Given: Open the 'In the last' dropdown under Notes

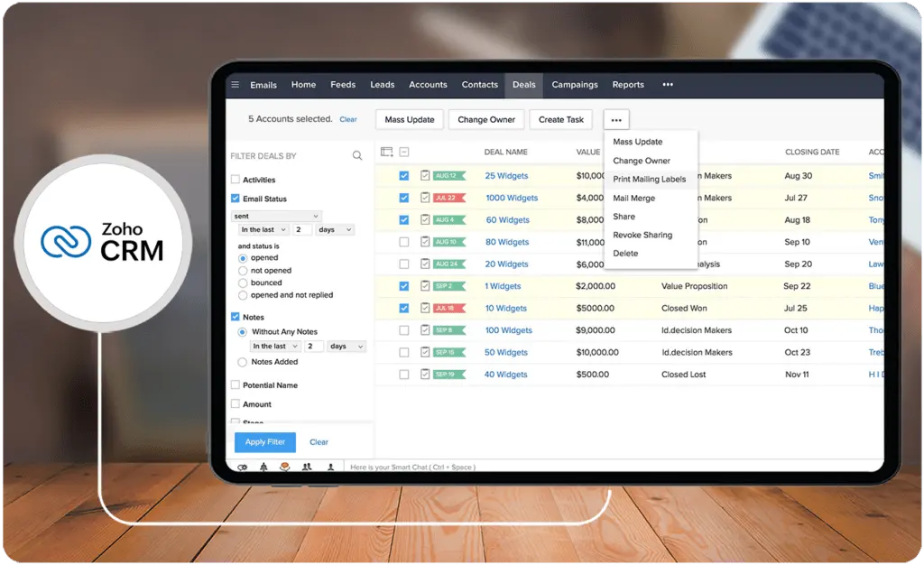Looking at the screenshot, I should [275, 347].
